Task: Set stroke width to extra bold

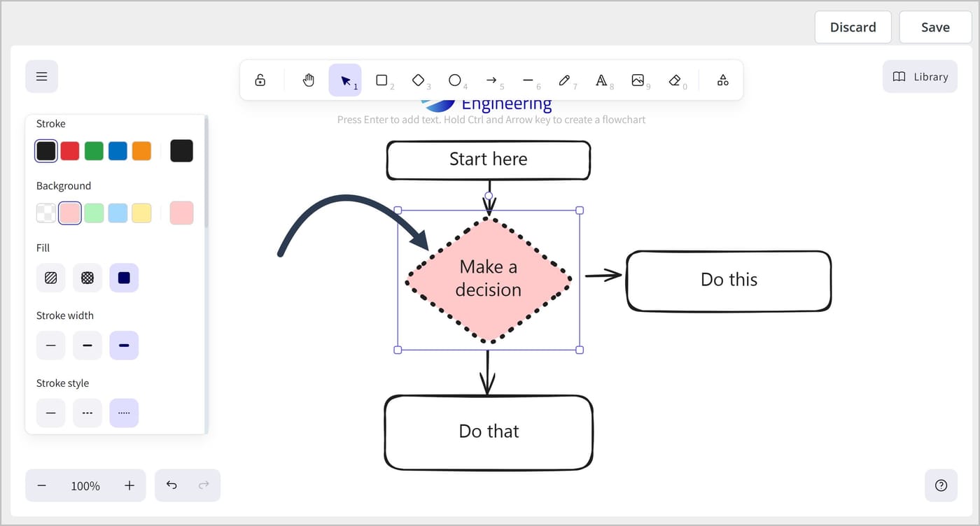Action: click(x=124, y=346)
